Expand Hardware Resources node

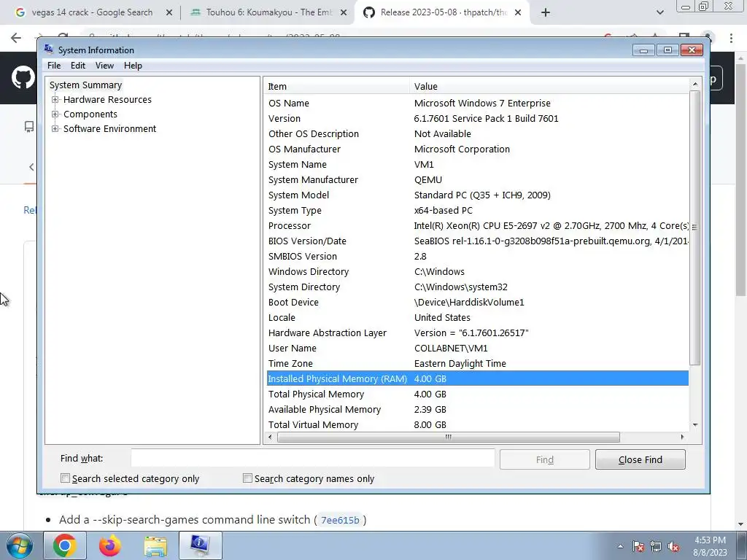55,99
